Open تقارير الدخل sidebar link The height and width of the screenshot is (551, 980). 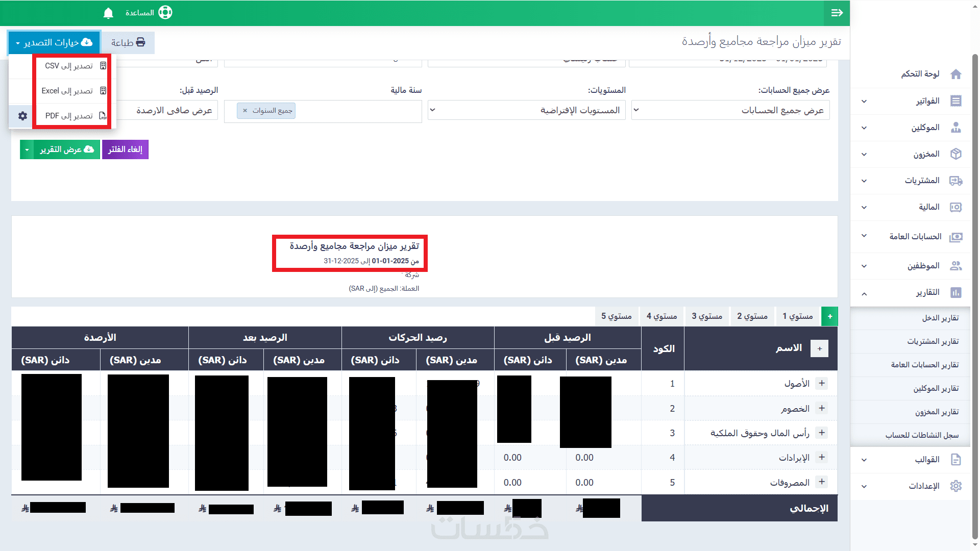(940, 318)
